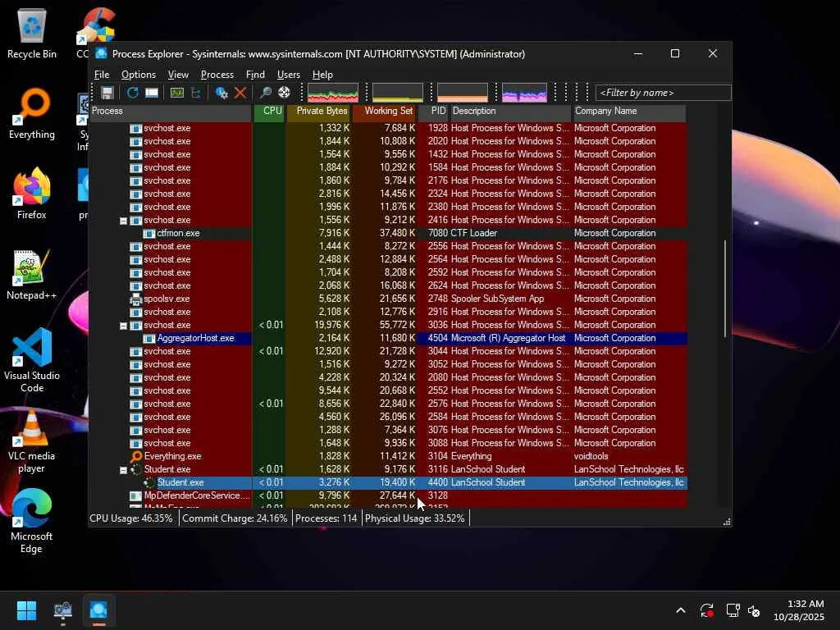Click the network icon in system tray
Viewport: 840px width, 630px height.
733,610
